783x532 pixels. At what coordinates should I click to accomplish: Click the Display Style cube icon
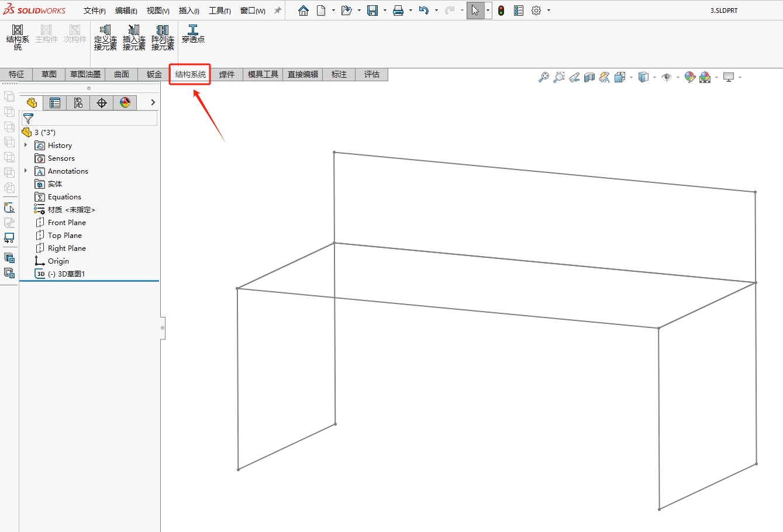tap(643, 77)
